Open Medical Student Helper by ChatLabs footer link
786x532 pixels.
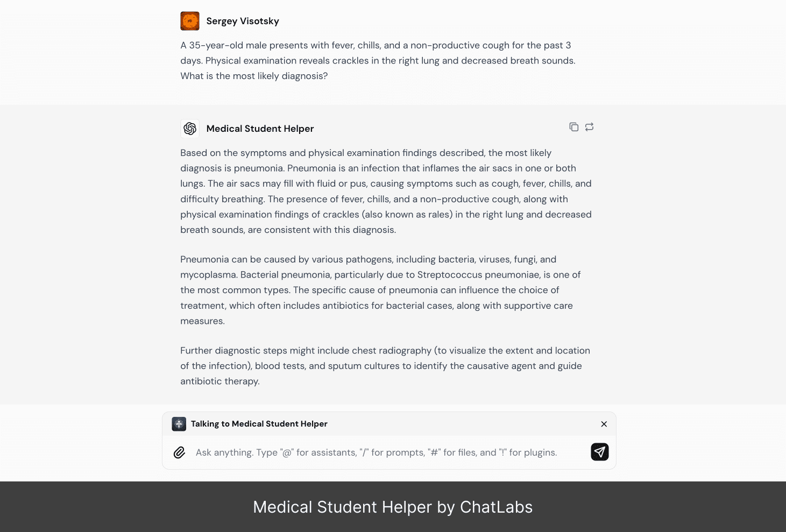pos(393,507)
